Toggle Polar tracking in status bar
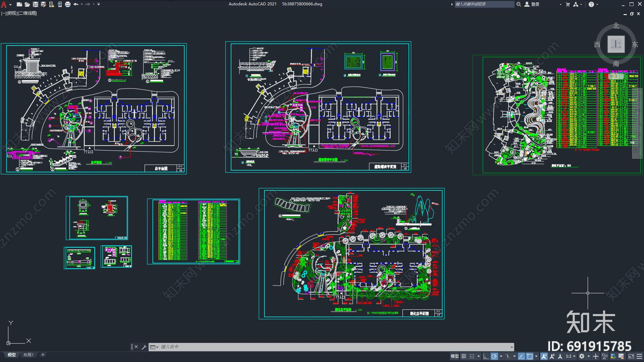 [494, 356]
